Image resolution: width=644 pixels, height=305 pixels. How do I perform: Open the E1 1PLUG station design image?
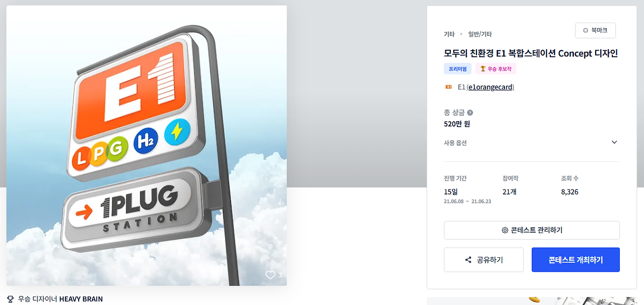pos(146,146)
